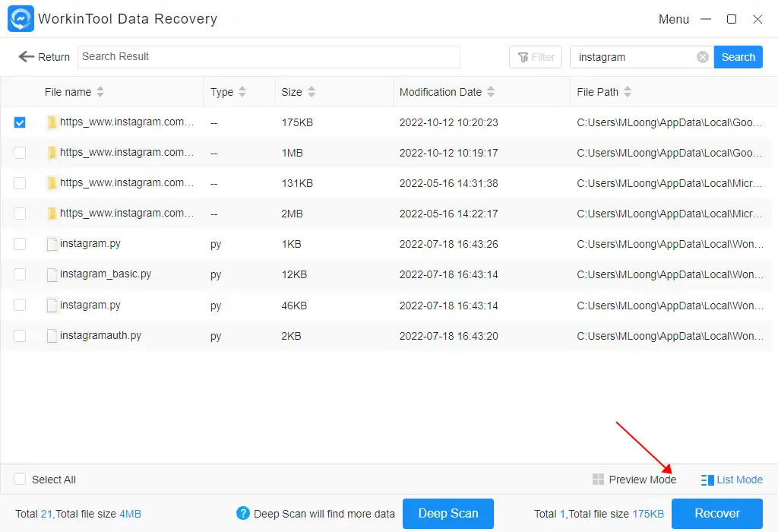778x532 pixels.
Task: Click the Total 1 file size 175KB status
Action: [x=599, y=514]
